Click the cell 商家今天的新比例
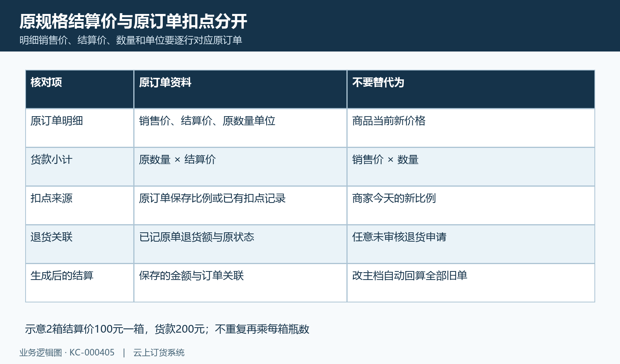The image size is (620, 364). [471, 206]
